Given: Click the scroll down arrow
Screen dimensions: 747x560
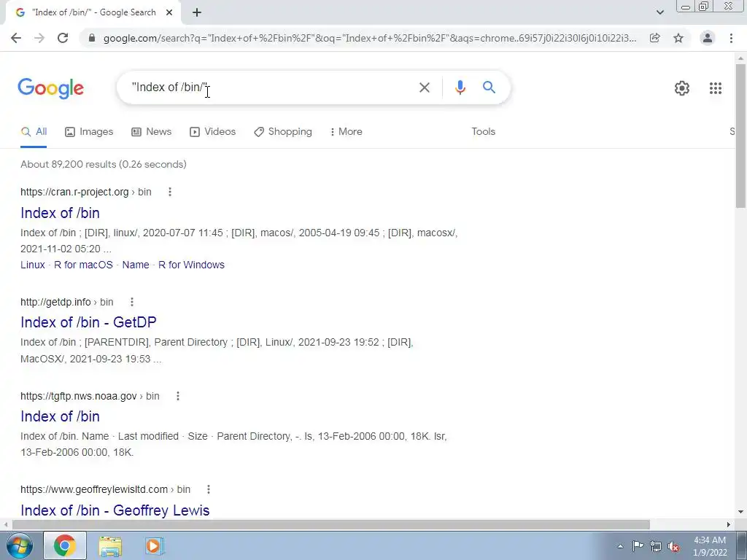Looking at the screenshot, I should click(x=740, y=512).
